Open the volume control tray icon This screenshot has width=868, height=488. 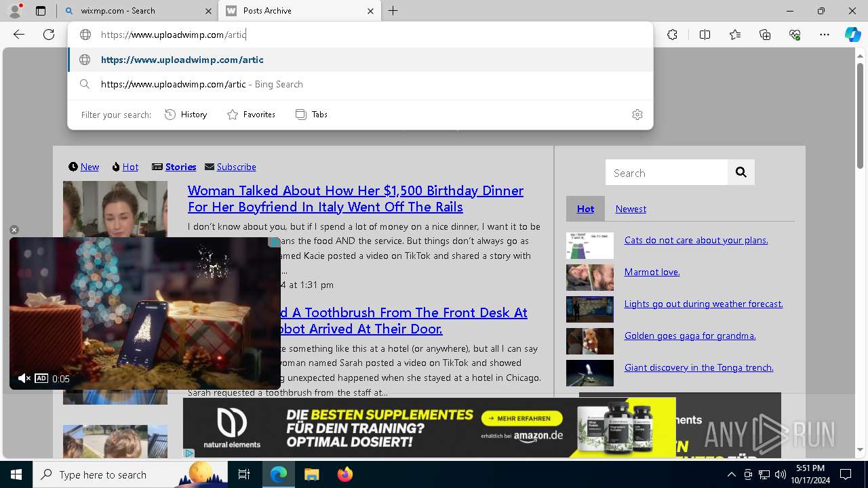click(x=780, y=474)
